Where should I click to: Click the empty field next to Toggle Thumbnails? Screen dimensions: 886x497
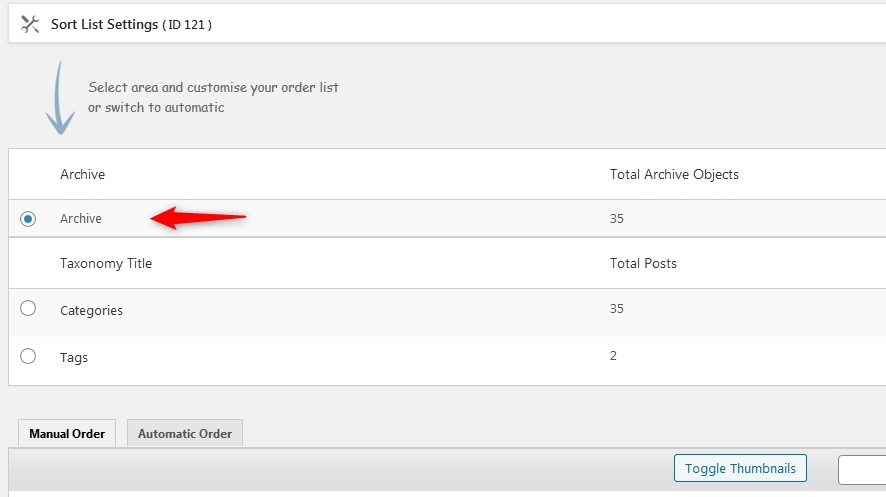[862, 469]
